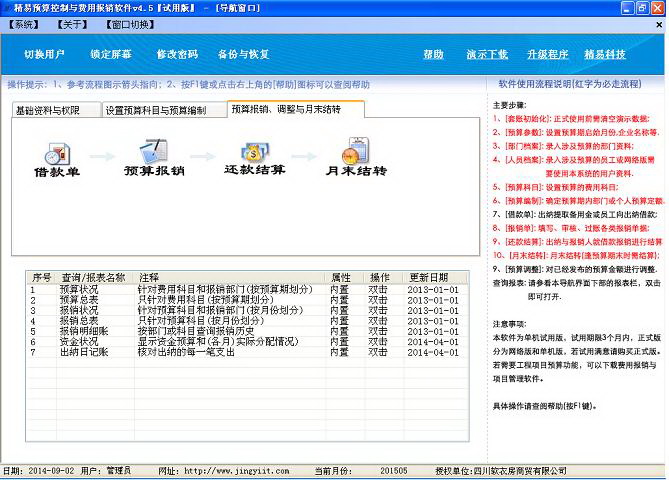This screenshot has width=669, height=480.
Task: Select the 出纳日记账 report row
Action: [x=81, y=352]
